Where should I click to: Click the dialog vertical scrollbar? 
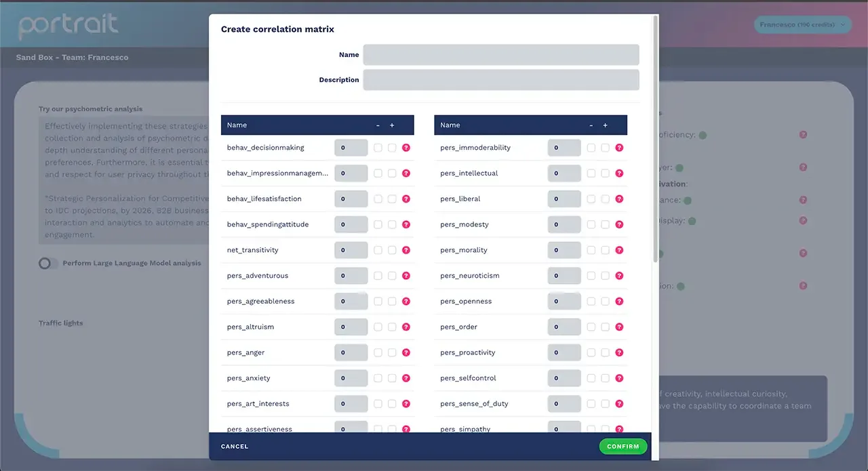click(654, 139)
